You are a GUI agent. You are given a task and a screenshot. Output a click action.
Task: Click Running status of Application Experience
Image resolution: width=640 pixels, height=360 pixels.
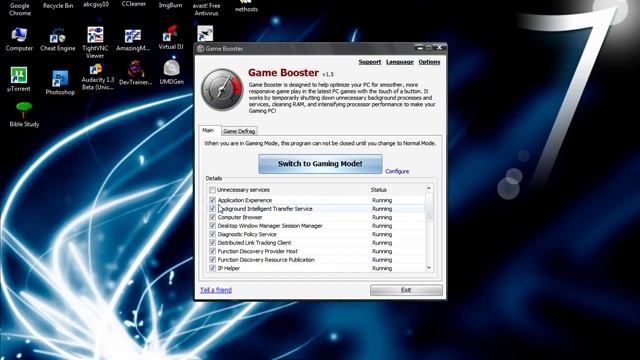point(382,200)
